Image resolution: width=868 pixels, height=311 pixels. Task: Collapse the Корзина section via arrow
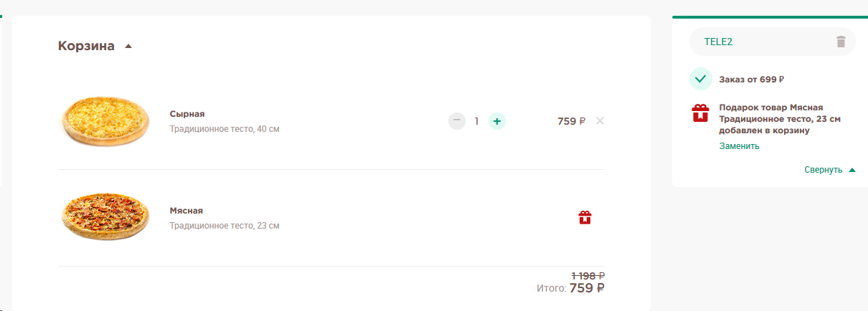(x=128, y=47)
